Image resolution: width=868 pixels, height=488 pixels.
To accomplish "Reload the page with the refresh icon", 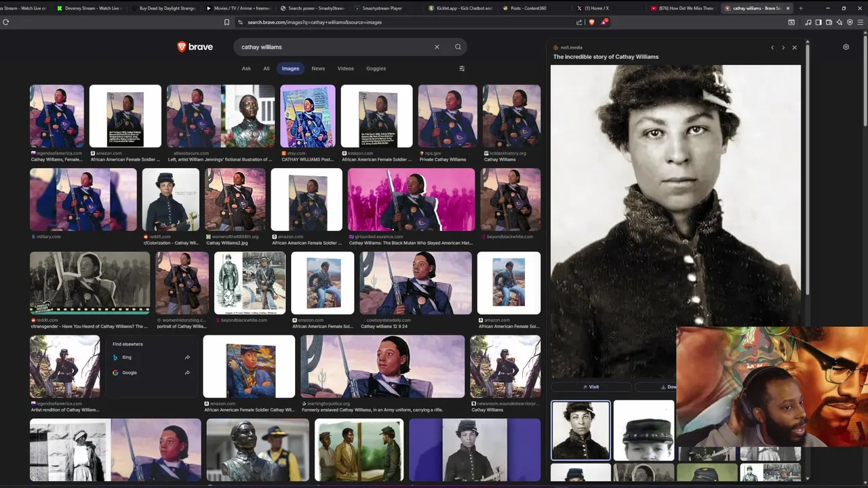I will pos(6,22).
